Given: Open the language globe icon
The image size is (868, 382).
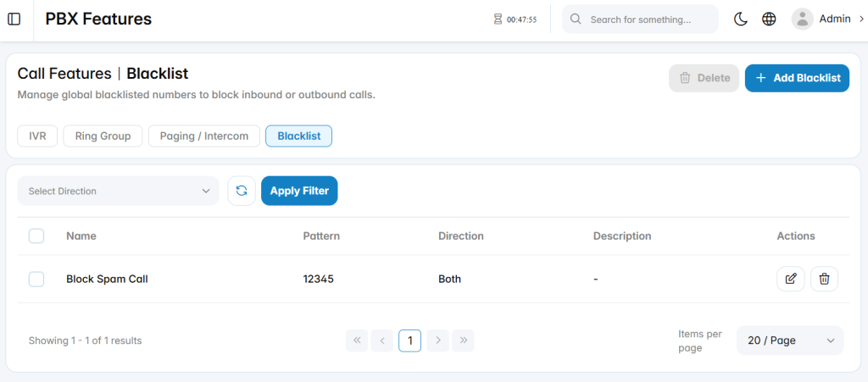Looking at the screenshot, I should tap(769, 19).
